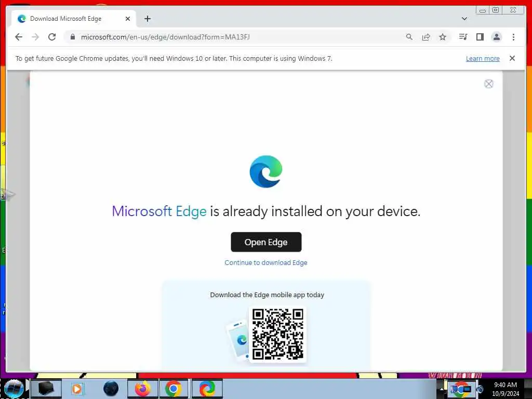Click the Edge logo in dialog
Viewport: 532px width, 399px height.
click(266, 171)
